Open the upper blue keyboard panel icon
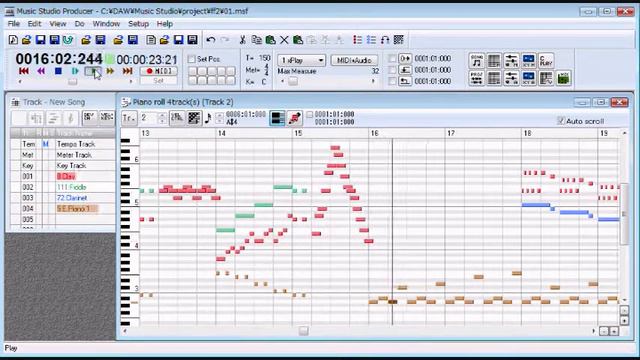 coord(529,61)
